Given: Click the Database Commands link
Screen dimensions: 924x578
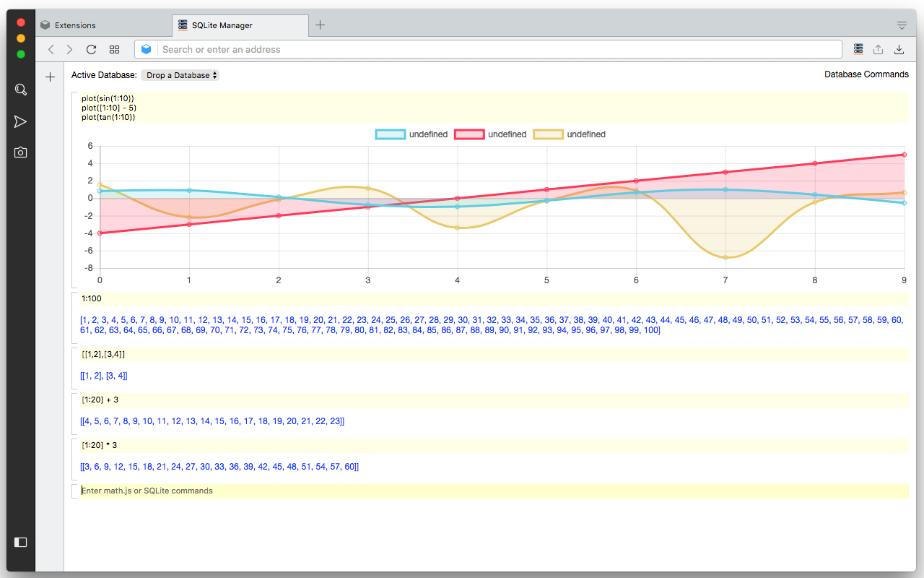Looking at the screenshot, I should [x=866, y=74].
